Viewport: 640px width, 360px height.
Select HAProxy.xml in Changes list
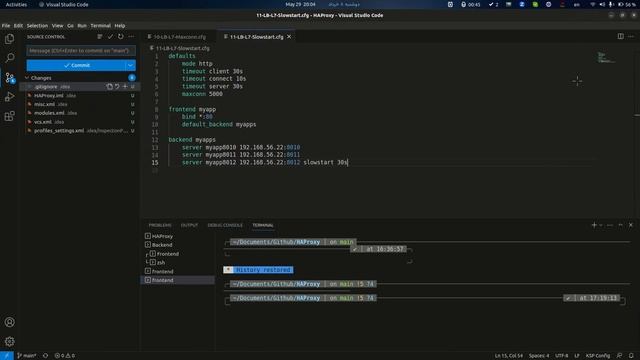point(80,96)
